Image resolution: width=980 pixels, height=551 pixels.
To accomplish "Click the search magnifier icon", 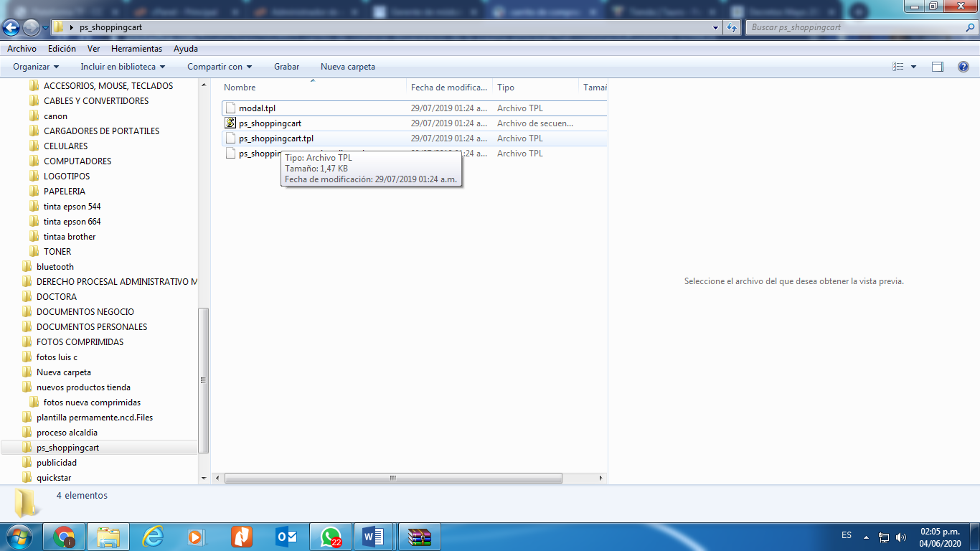I will click(x=970, y=27).
